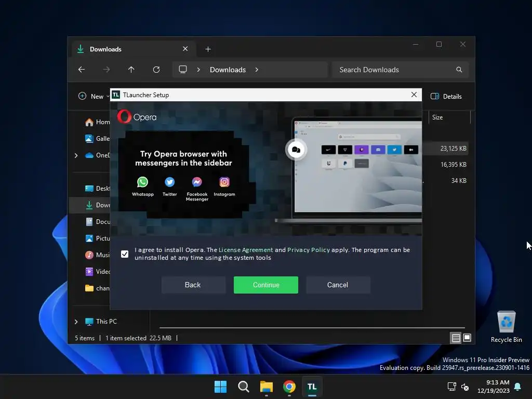This screenshot has width=532, height=399.
Task: Open OneDrive in the sidebar
Action: coord(97,155)
